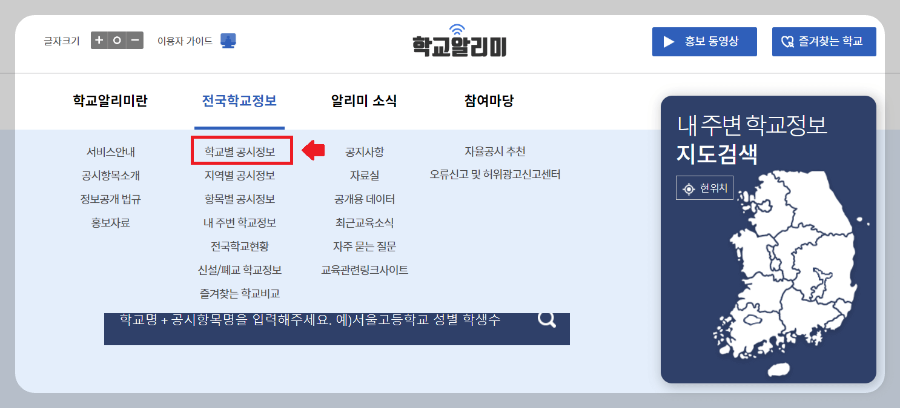
Task: Select 지역별 공시정보 menu item
Action: (240, 175)
